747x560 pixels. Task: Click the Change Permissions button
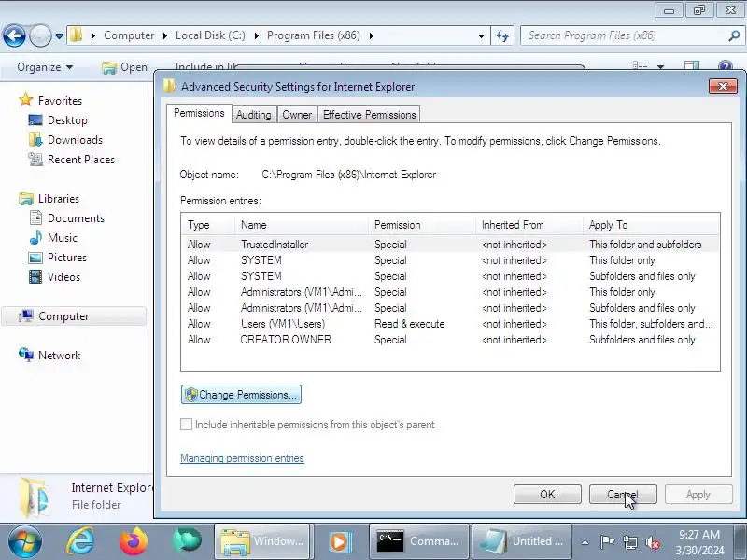(x=241, y=394)
